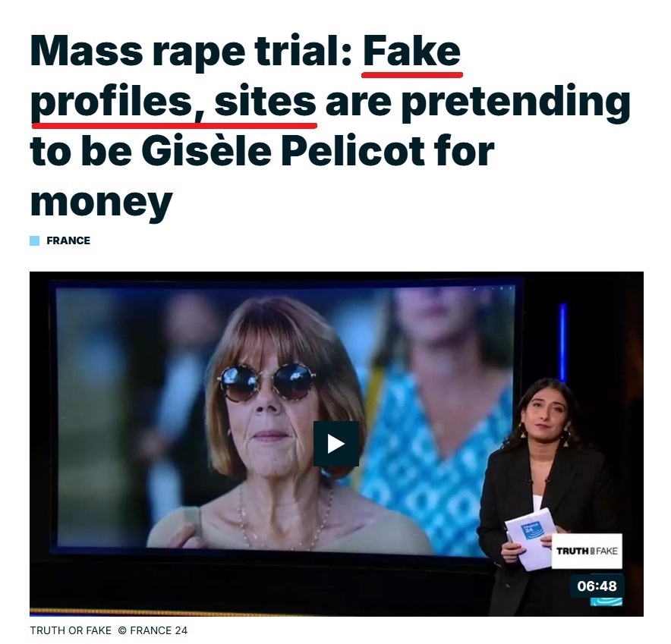
Task: Click "Mass rape trial:" at headline start
Action: (191, 52)
